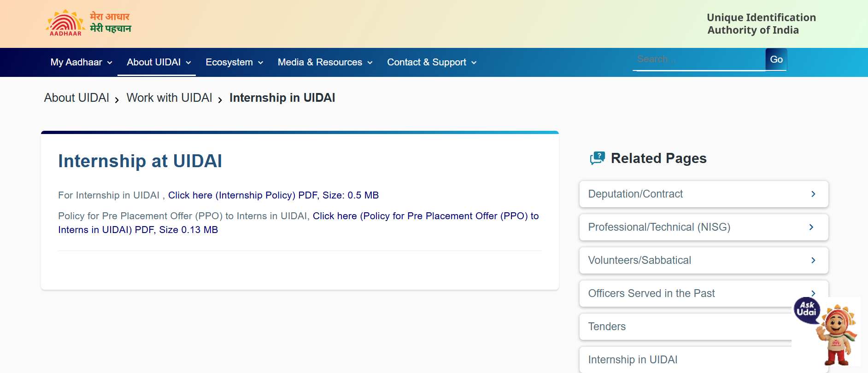The height and width of the screenshot is (373, 868).
Task: Click the Related Pages heading
Action: (x=658, y=158)
